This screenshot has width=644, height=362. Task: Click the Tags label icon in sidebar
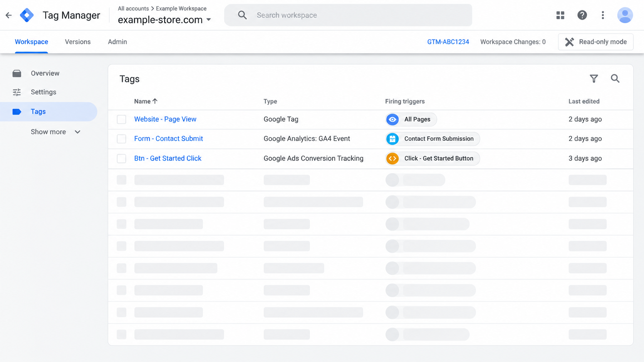(17, 112)
